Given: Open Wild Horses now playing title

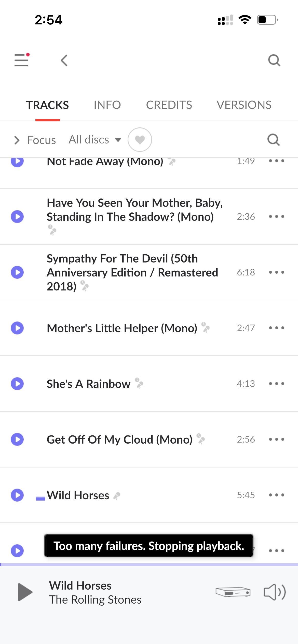Looking at the screenshot, I should click(80, 586).
